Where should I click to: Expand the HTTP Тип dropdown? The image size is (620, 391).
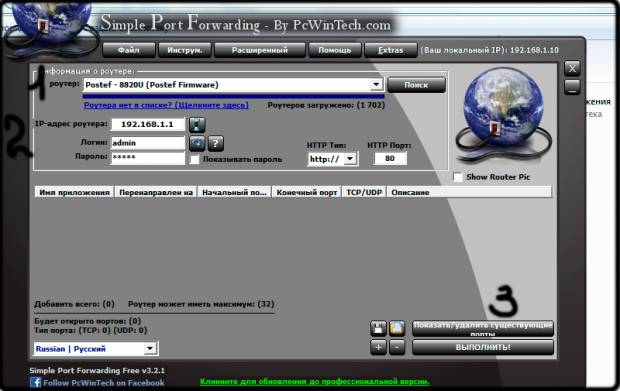click(x=350, y=159)
